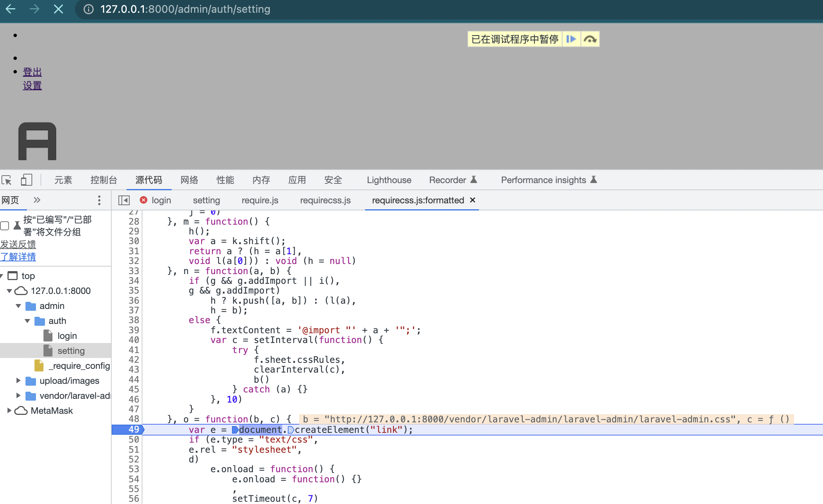Image resolution: width=823 pixels, height=504 pixels.
Task: Collapse the auth folder in file tree
Action: tap(27, 321)
